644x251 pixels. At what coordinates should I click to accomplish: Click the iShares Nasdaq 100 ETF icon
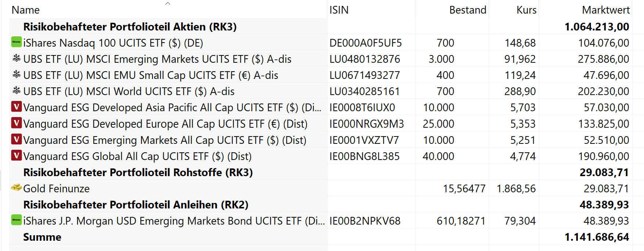tap(16, 42)
